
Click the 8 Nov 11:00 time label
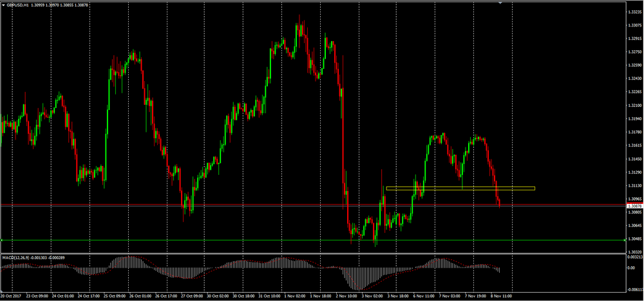[500, 295]
